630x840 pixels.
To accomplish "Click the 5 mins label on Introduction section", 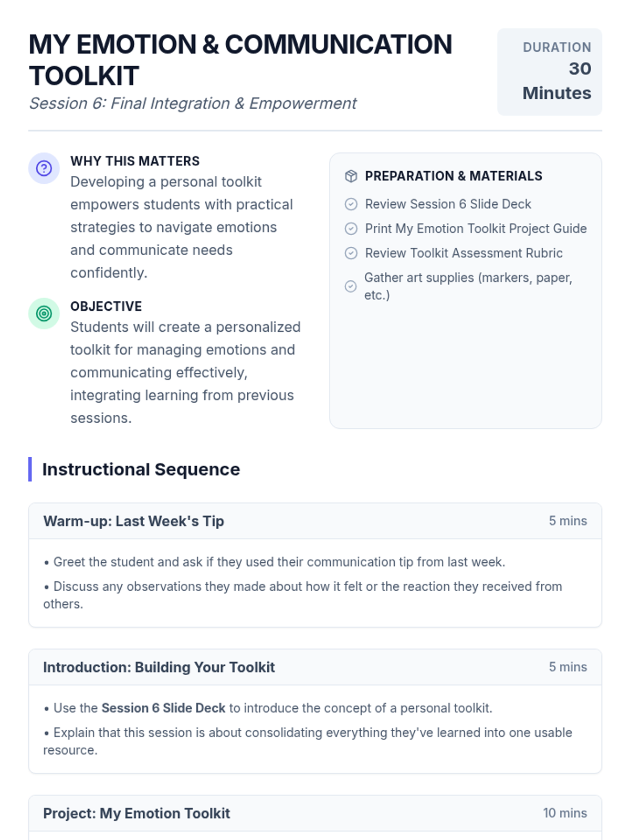I will 568,667.
